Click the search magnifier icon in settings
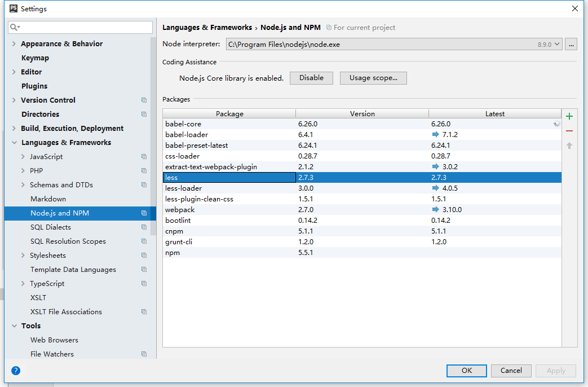 (15, 27)
